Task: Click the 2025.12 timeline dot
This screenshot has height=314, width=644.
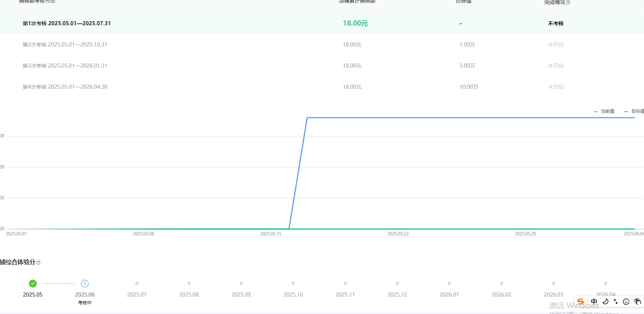Action: (397, 284)
